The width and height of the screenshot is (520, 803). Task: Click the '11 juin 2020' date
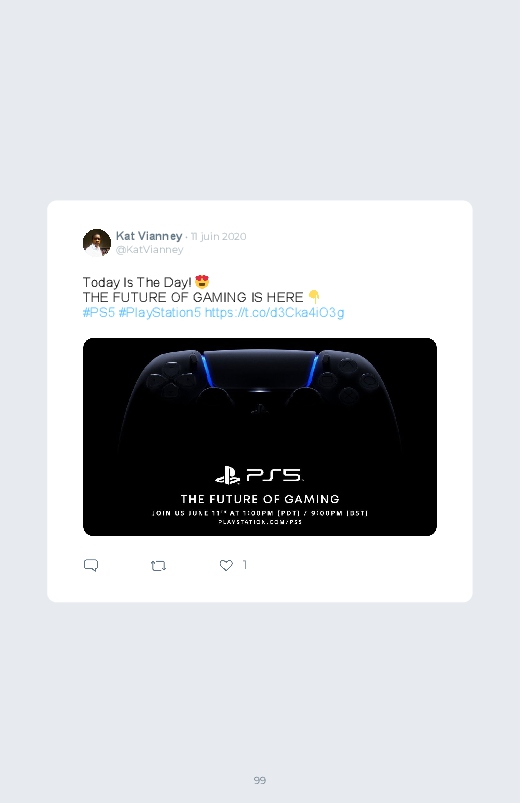coord(219,237)
